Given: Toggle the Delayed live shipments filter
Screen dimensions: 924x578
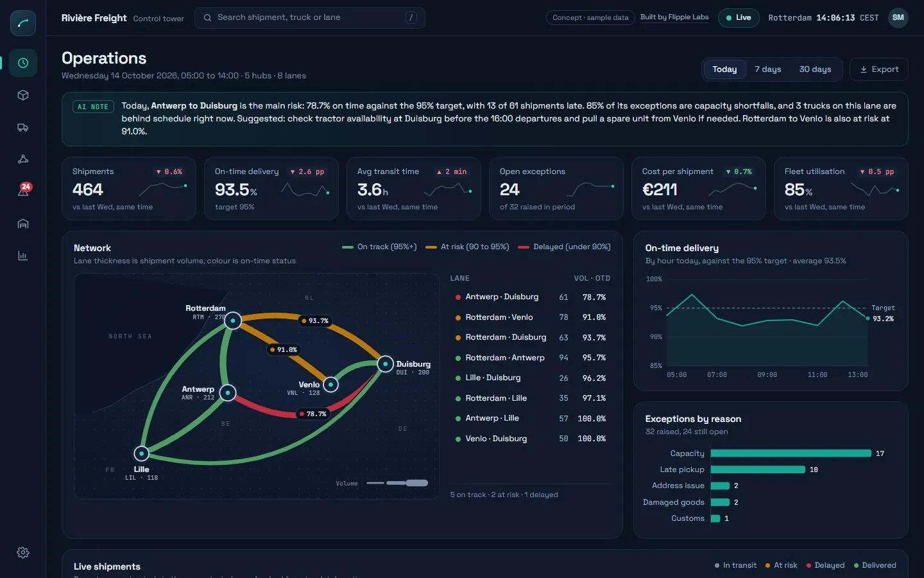Looking at the screenshot, I should pos(825,565).
